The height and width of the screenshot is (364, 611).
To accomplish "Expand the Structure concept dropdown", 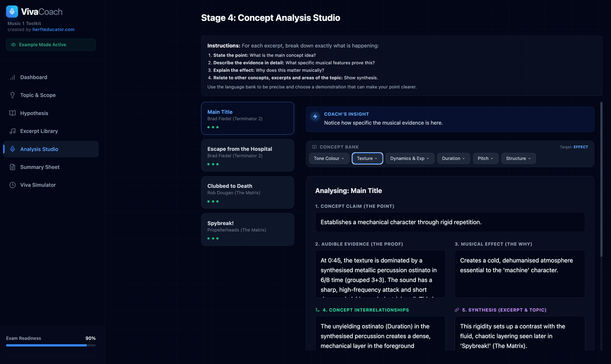I will 518,158.
